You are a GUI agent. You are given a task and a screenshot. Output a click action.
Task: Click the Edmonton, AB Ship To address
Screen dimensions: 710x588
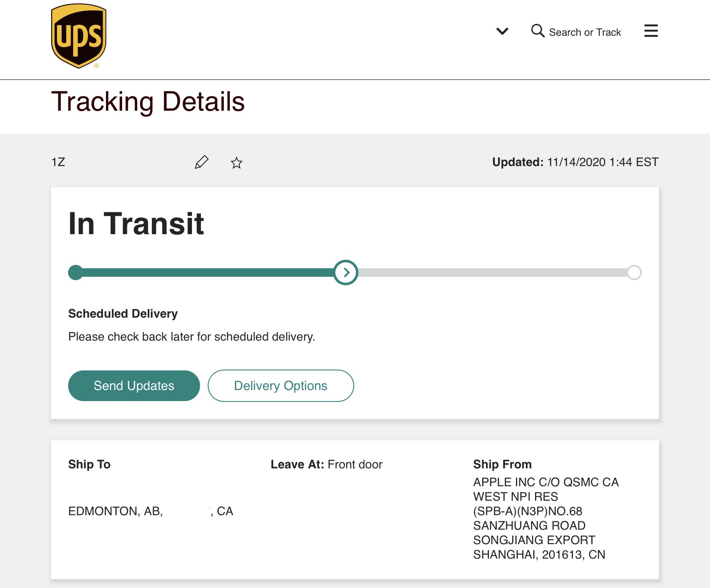115,511
